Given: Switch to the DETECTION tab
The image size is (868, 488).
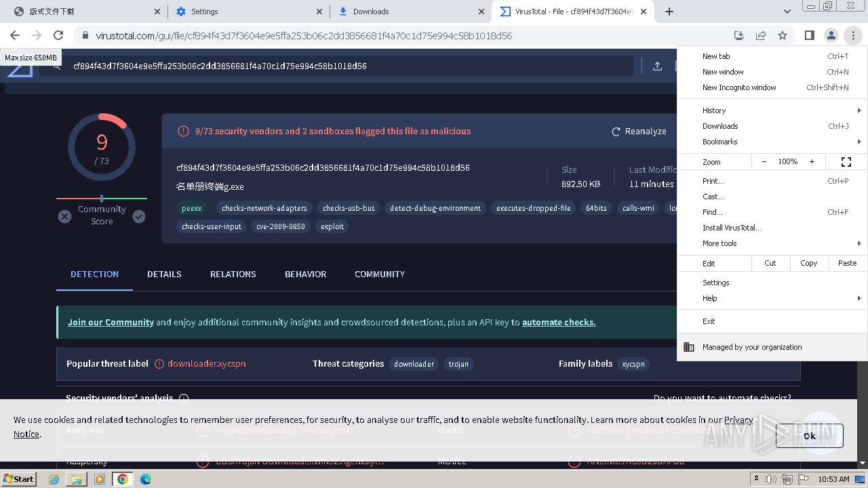Looking at the screenshot, I should tap(94, 274).
